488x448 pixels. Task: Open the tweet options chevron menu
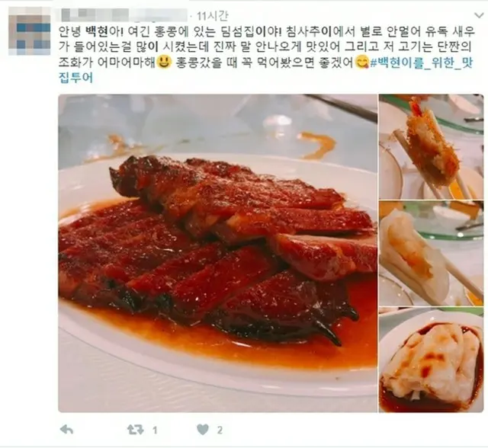pyautogui.click(x=479, y=15)
